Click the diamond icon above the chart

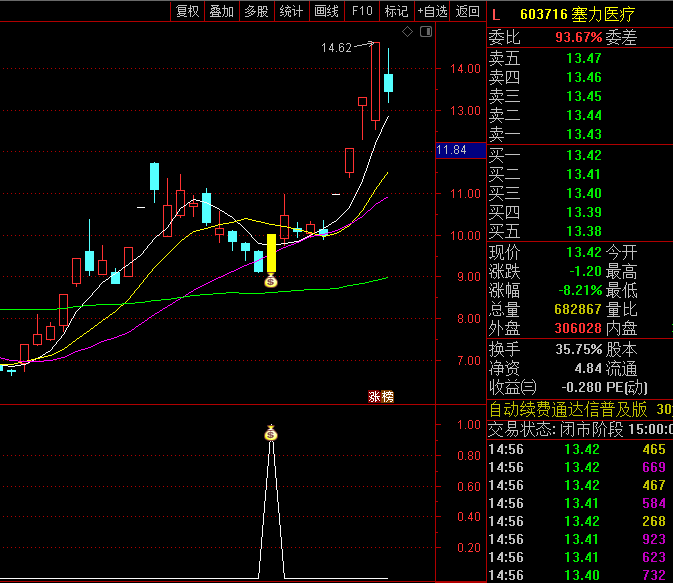[408, 33]
